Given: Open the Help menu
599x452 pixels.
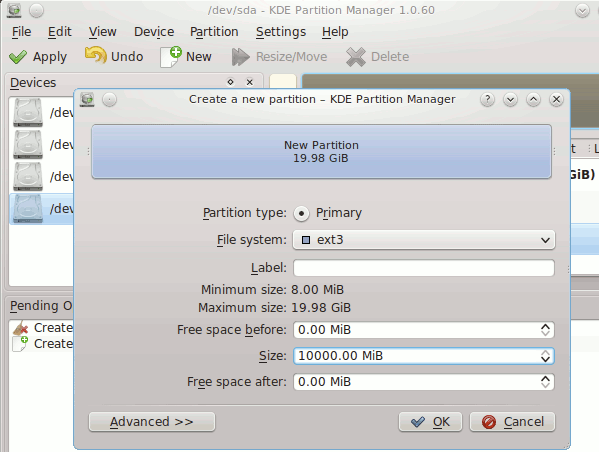Looking at the screenshot, I should coord(335,32).
